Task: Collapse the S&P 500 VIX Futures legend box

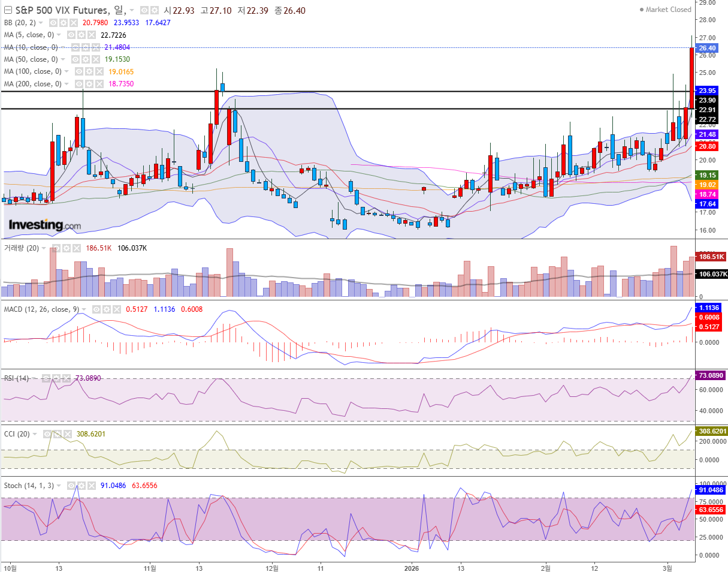Action: point(8,10)
